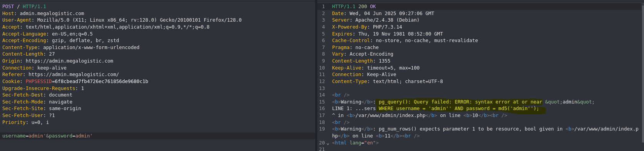644x151 pixels.
Task: Select the request Connection: keep-alive header
Action: tap(34, 68)
